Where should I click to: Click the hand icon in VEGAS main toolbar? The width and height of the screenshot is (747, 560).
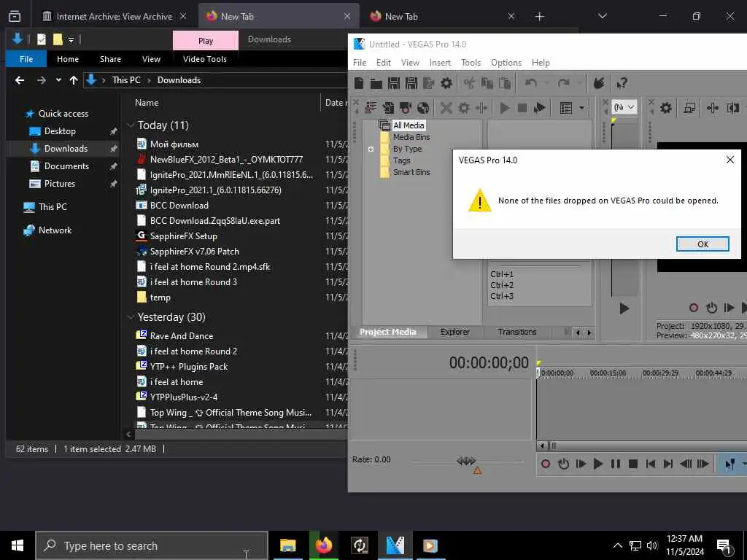tap(599, 83)
